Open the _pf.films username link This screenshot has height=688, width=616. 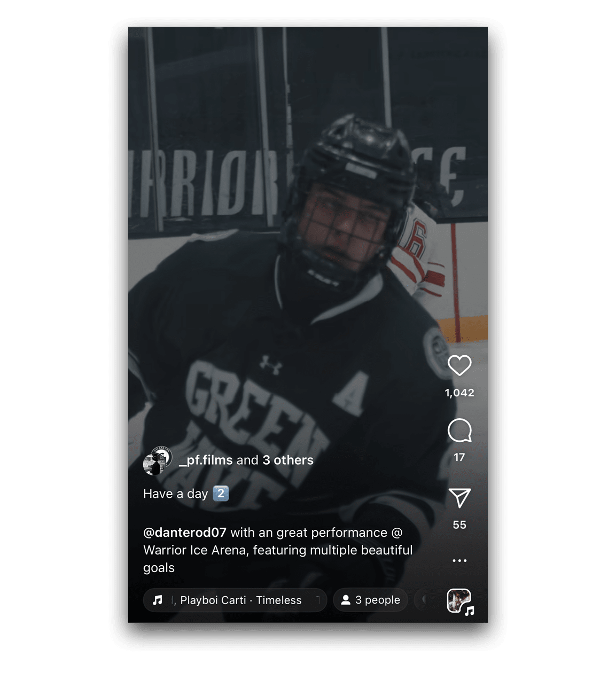point(206,460)
